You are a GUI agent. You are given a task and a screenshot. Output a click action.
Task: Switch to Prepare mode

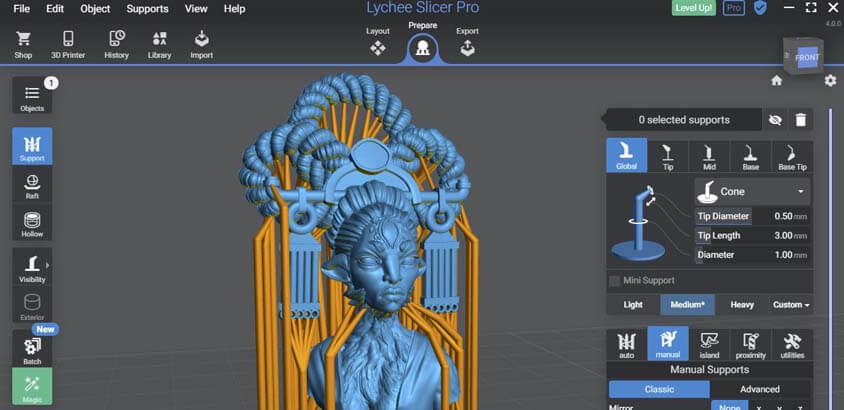[423, 42]
